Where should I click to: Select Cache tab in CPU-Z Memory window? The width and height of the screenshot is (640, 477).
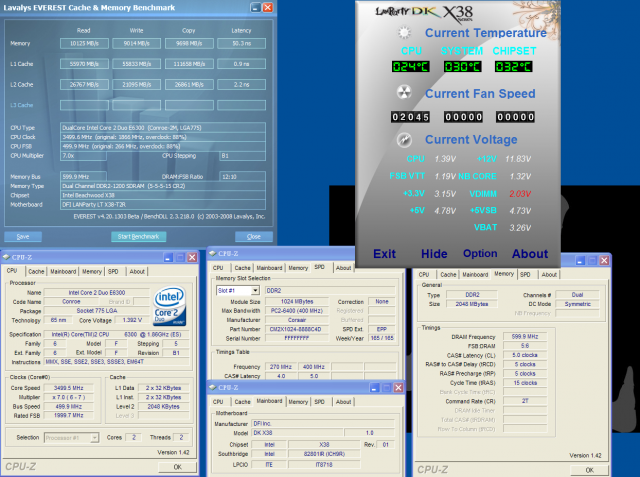tap(448, 275)
